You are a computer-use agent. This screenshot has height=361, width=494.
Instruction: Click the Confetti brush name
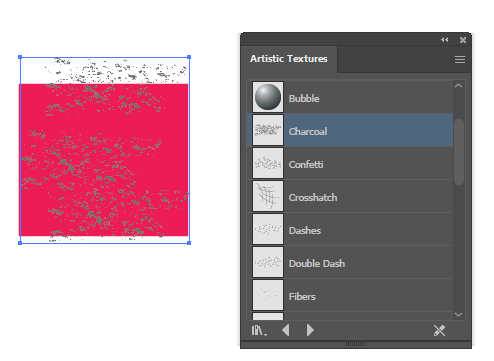coord(306,165)
